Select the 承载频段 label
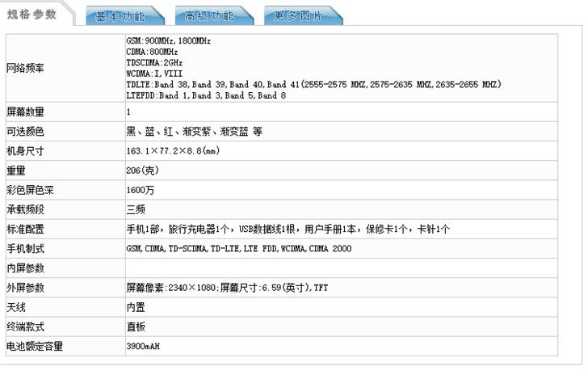The image size is (588, 375). click(25, 210)
